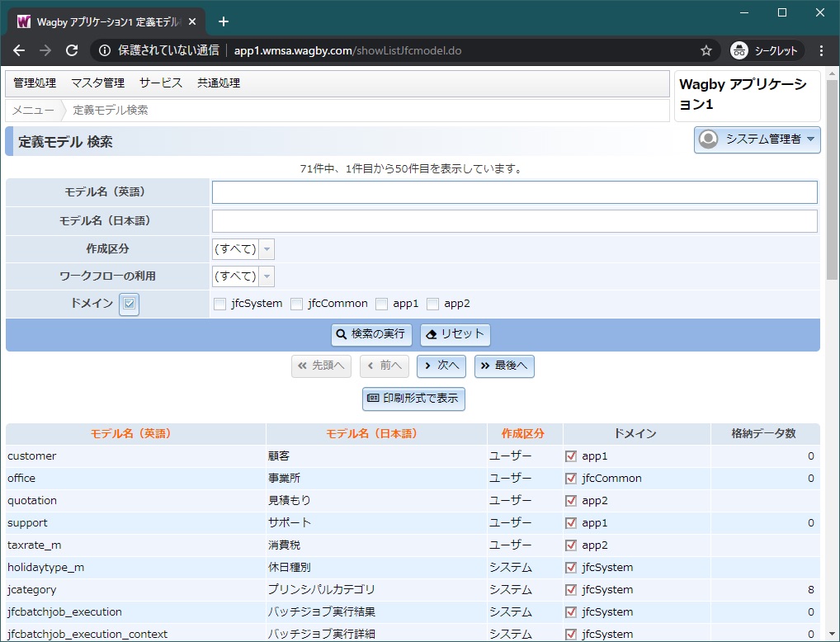
Task: Click the site info icon in address bar
Action: 105,50
